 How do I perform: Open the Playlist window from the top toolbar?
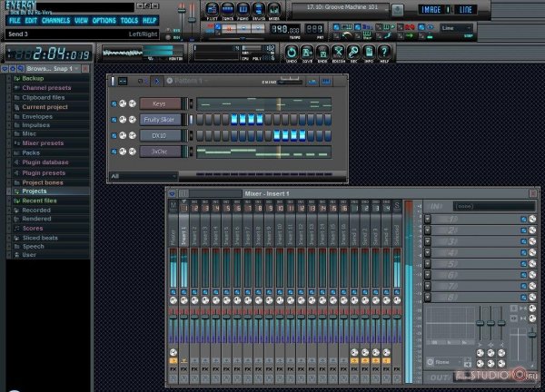click(212, 9)
